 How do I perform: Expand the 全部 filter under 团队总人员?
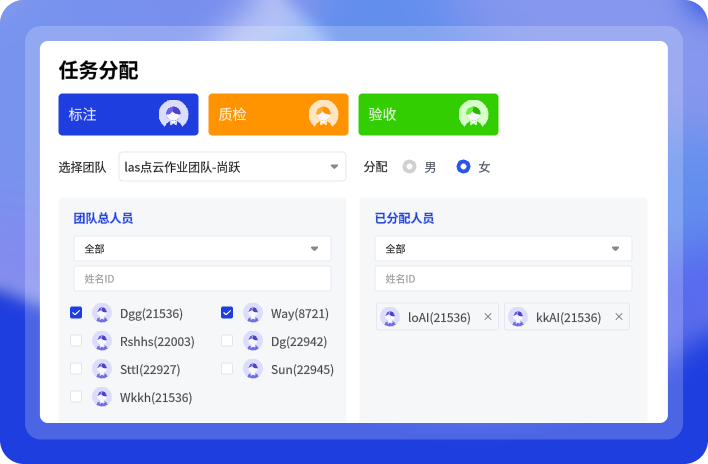202,248
